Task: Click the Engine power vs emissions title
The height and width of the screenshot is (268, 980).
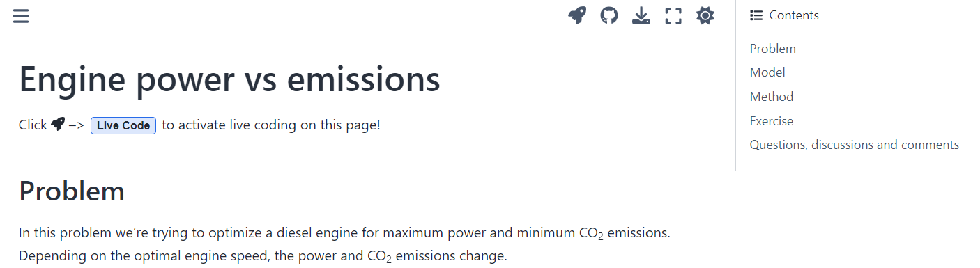Action: click(229, 79)
